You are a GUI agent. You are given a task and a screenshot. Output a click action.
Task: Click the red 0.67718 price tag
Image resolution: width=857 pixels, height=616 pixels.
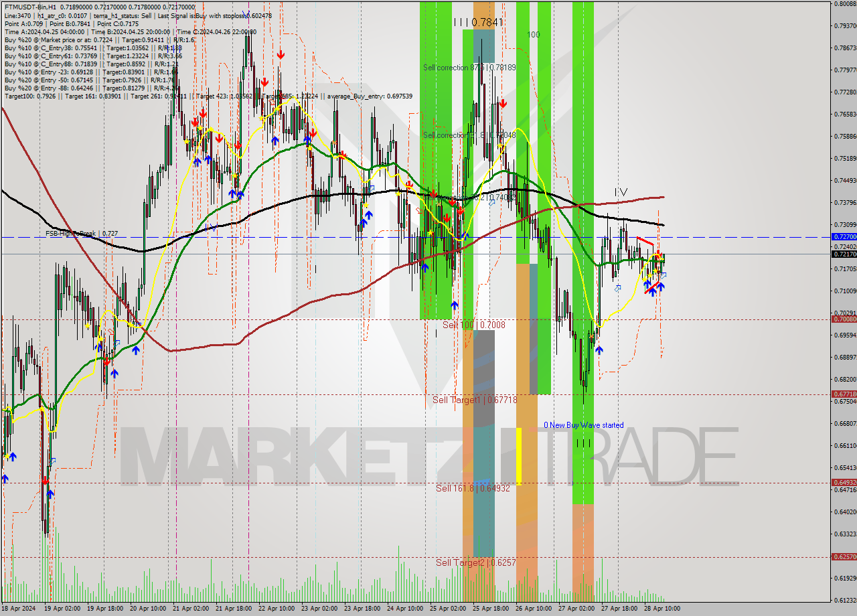coord(844,394)
